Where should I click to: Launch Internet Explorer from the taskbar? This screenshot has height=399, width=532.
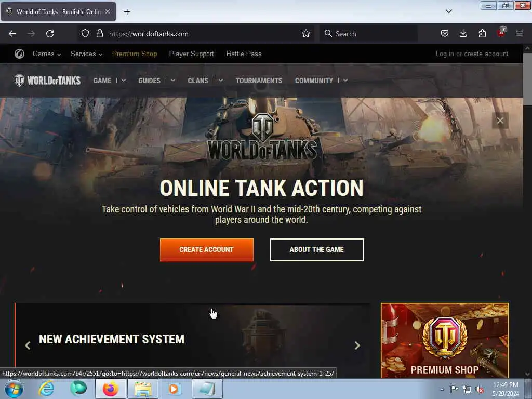(x=46, y=389)
